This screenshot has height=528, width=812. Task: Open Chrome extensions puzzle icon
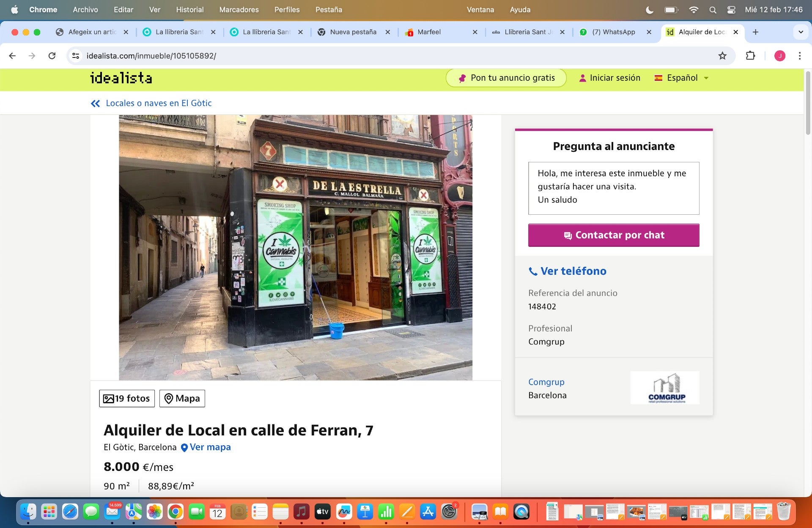point(750,56)
